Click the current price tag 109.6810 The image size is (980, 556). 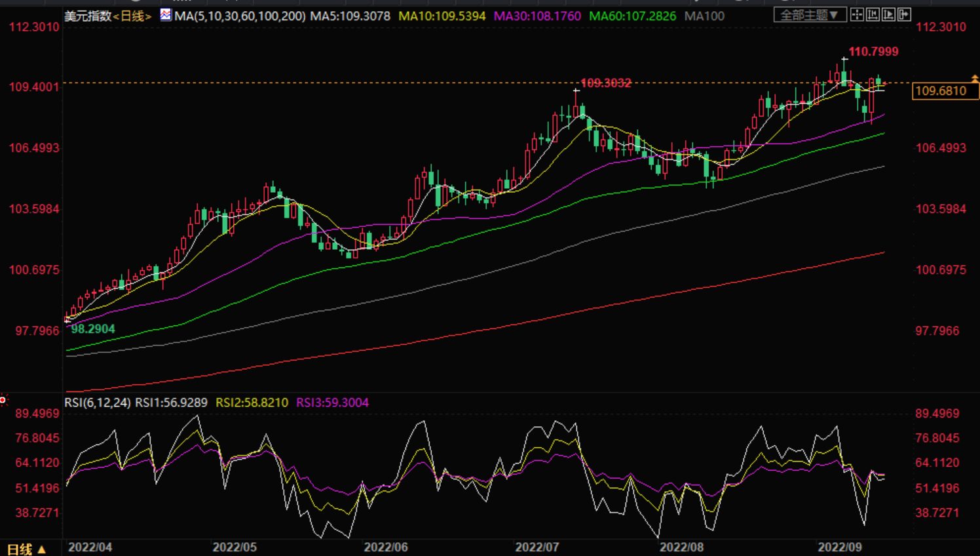tap(945, 91)
